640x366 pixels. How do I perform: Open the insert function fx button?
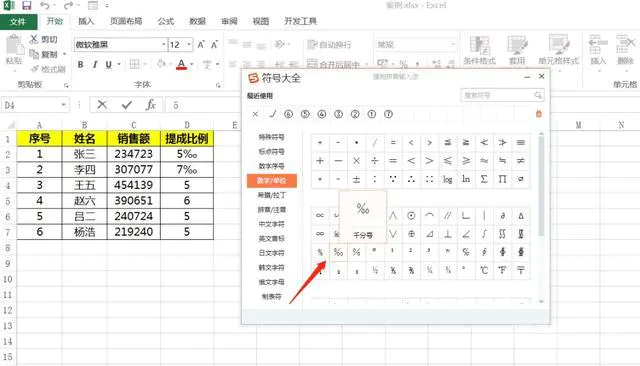[x=151, y=105]
